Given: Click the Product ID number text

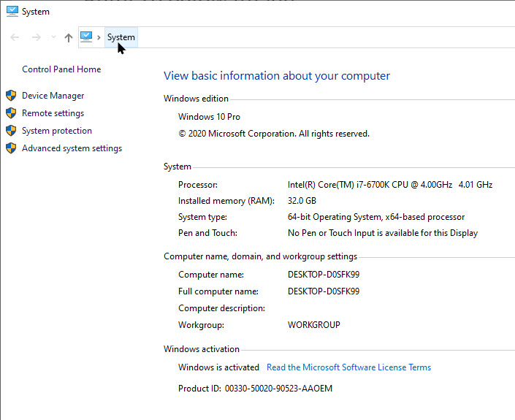Looking at the screenshot, I should point(278,389).
